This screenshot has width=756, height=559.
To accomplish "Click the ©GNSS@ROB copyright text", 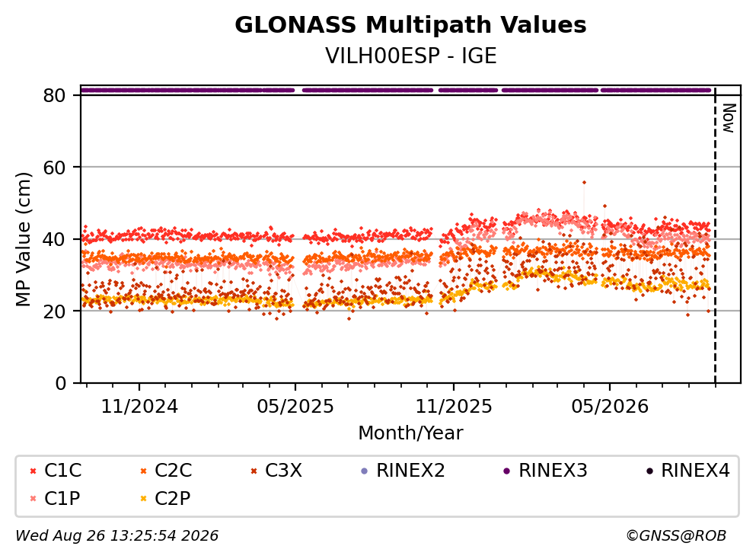I will [x=676, y=535].
